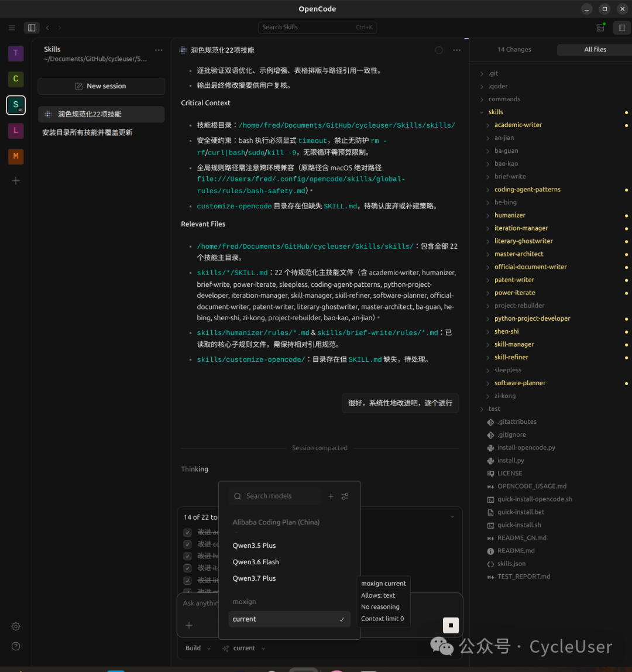Toggle the left sidebar panel icon
Screen dimensions: 632x672
tap(32, 28)
